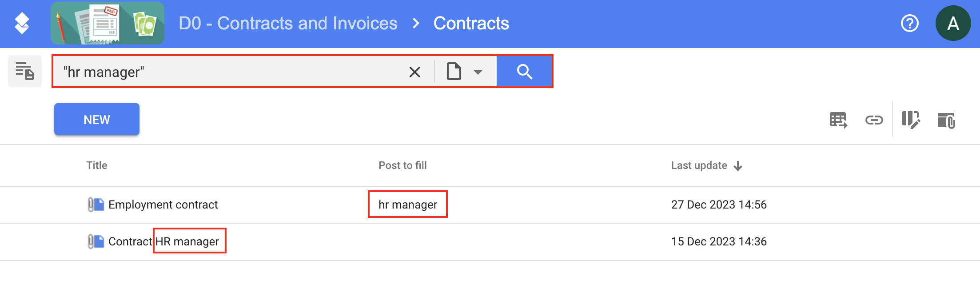Expand the search document type dropdown arrow

[x=478, y=72]
